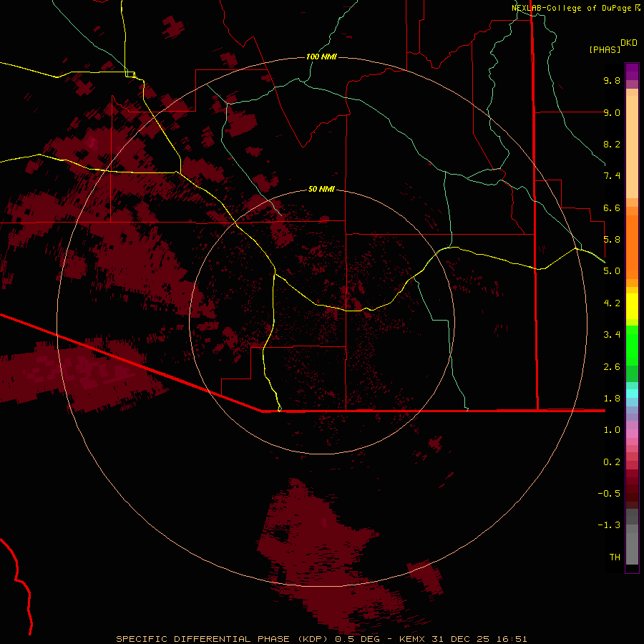The image size is (644, 644).
Task: Click the DKD unit label above the scale
Action: (x=629, y=43)
